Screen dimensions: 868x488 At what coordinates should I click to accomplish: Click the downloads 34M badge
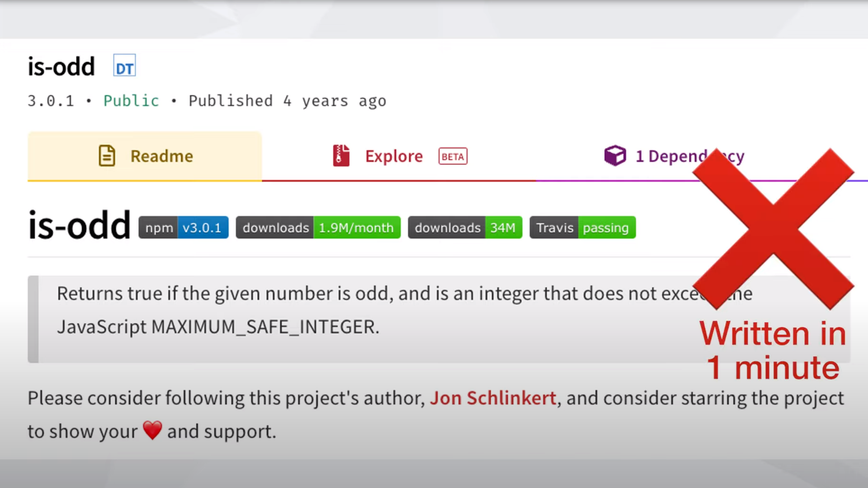[465, 227]
